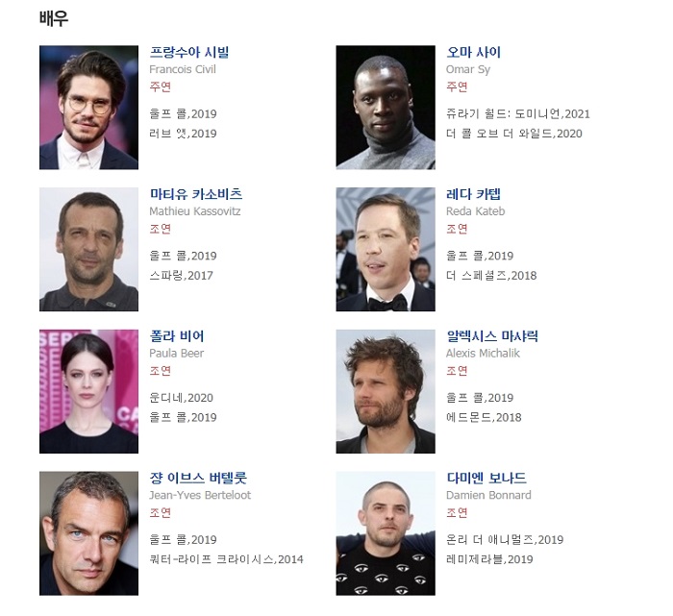Open Paula Beer's photo thumbnail
Screen dimensions: 673x616
88,391
